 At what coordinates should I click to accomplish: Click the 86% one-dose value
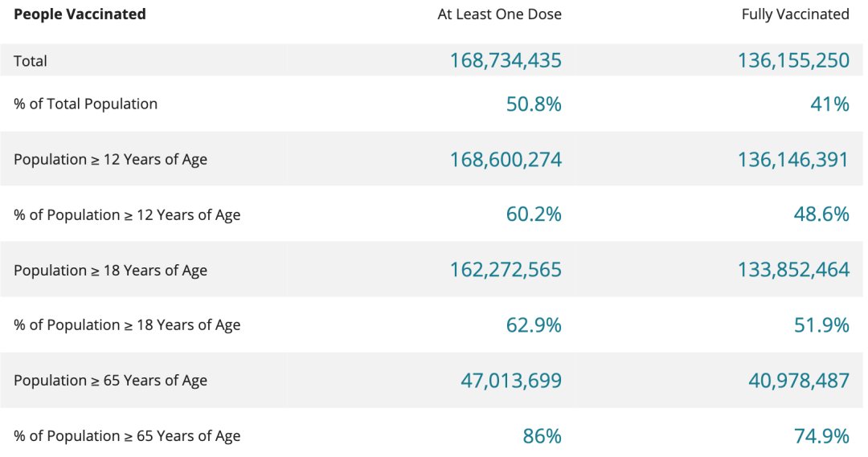tap(542, 436)
